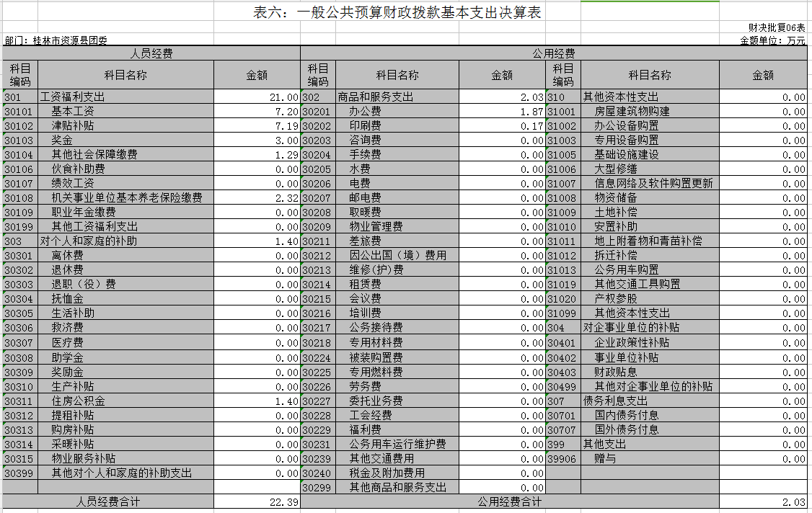This screenshot has height=513, width=812.
Task: Click the 债务利息支出 cell
Action: (x=650, y=401)
